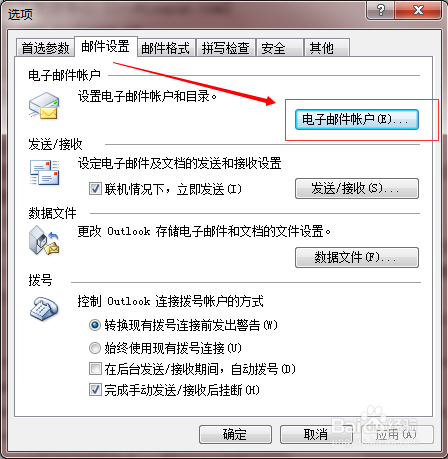This screenshot has height=459, width=448.
Task: Go to the 其他 tab
Action: [x=327, y=48]
